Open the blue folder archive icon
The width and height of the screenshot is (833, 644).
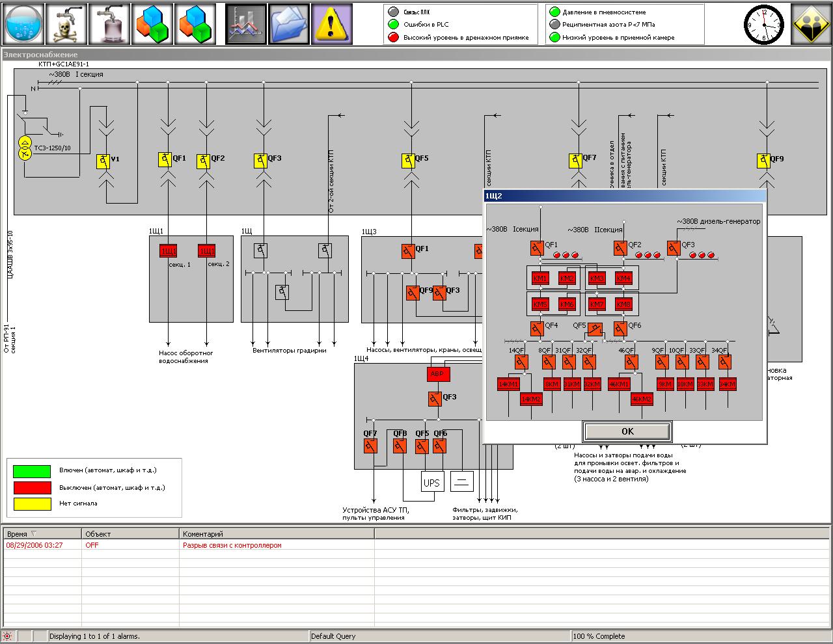click(289, 24)
